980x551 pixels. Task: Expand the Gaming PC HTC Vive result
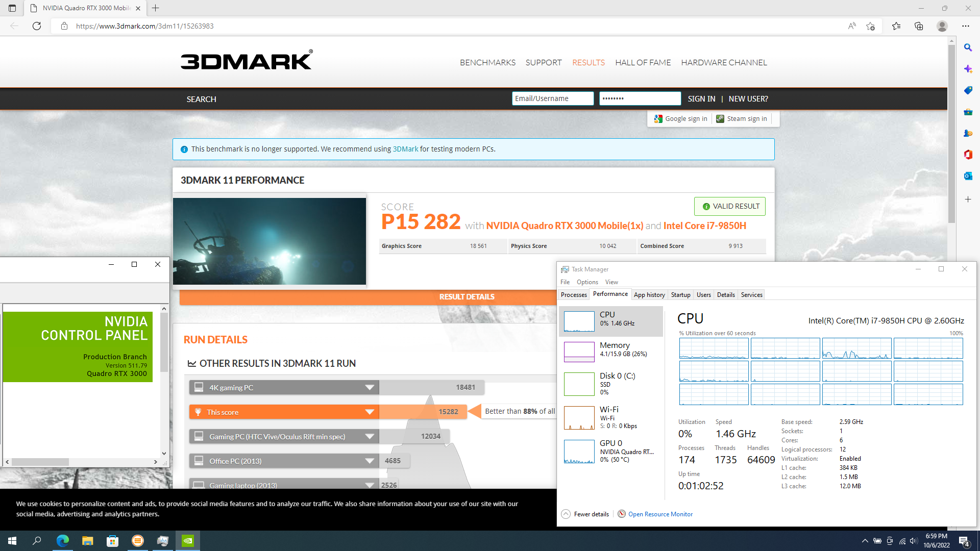pyautogui.click(x=370, y=437)
